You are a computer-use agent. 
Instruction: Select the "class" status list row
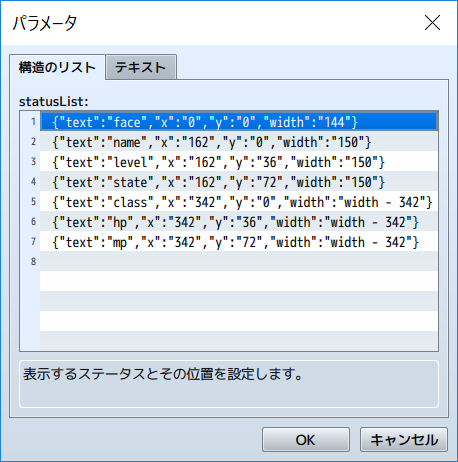(x=239, y=201)
